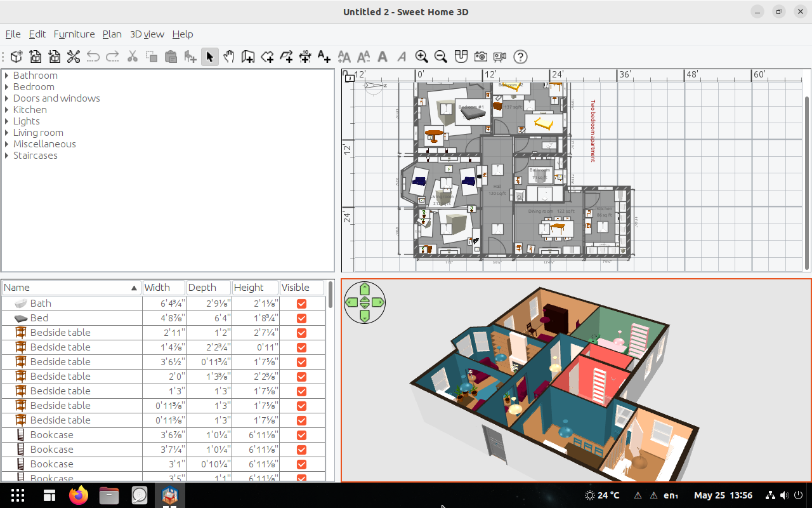Choose the Add text label tool
The height and width of the screenshot is (508, 812).
324,57
